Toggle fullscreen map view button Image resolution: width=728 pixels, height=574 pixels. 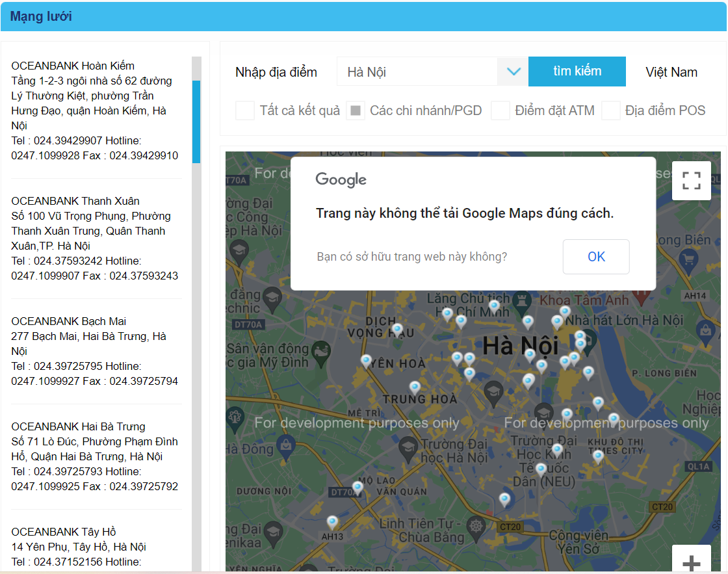(x=691, y=181)
